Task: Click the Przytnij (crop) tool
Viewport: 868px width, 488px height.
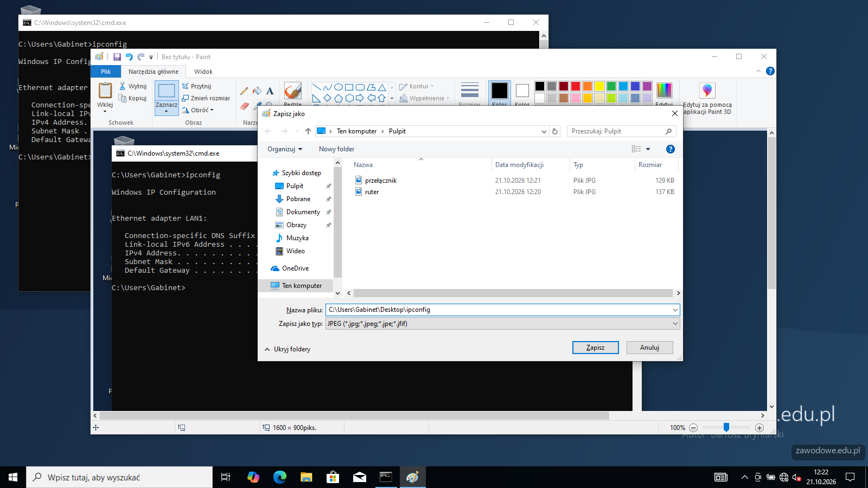Action: [196, 86]
